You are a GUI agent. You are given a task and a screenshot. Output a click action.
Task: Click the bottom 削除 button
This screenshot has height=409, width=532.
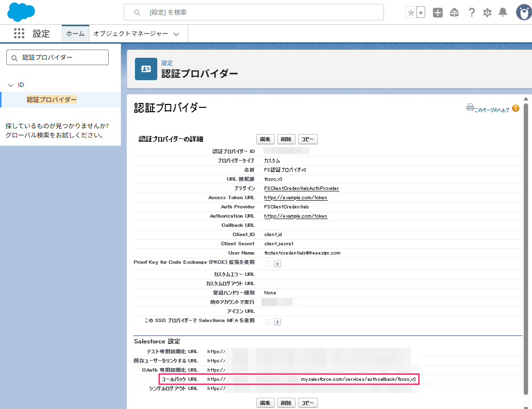(286, 403)
